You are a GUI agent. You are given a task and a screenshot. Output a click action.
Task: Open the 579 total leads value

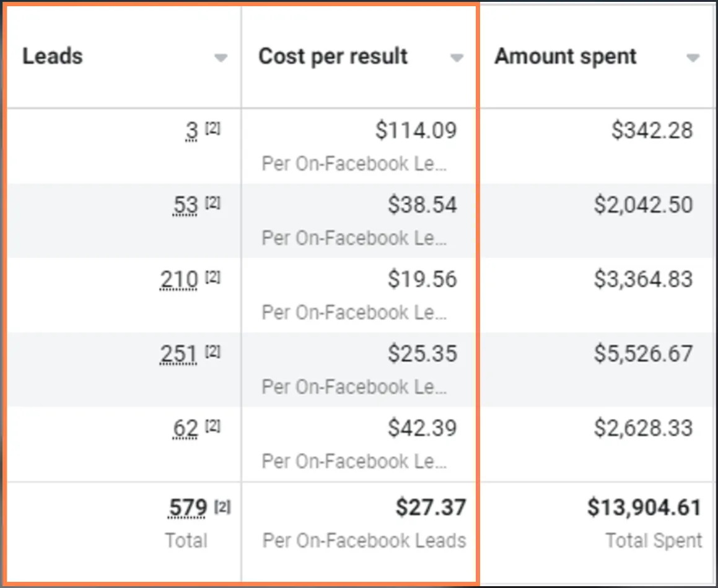point(188,509)
